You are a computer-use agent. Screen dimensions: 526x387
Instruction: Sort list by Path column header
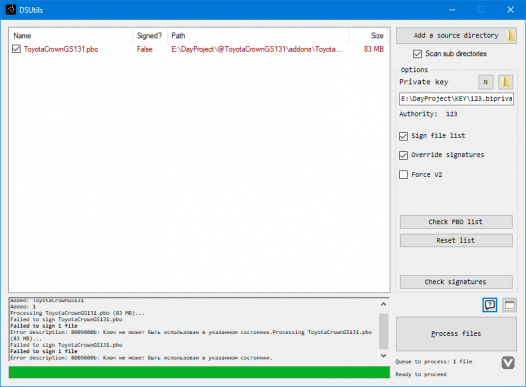click(x=258, y=36)
